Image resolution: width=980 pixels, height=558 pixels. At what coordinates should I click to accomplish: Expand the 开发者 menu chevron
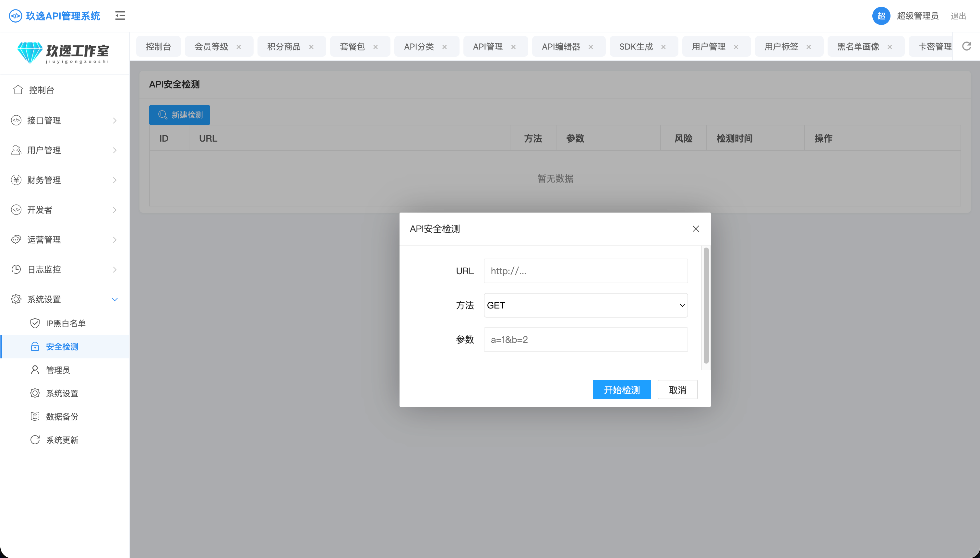click(115, 210)
